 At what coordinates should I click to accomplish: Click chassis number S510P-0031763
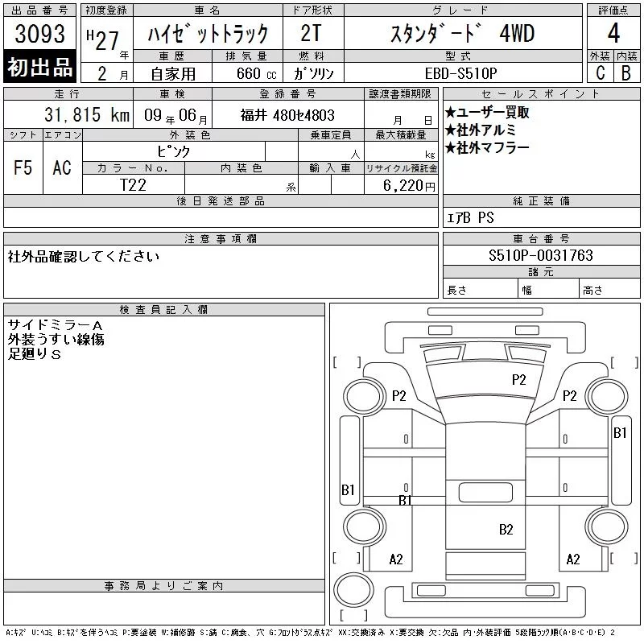click(541, 255)
